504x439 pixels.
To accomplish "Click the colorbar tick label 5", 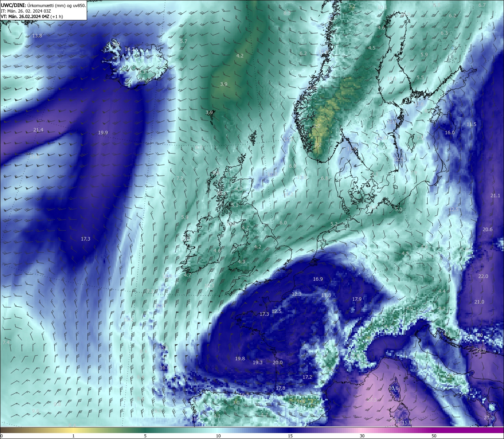I will click(145, 436).
